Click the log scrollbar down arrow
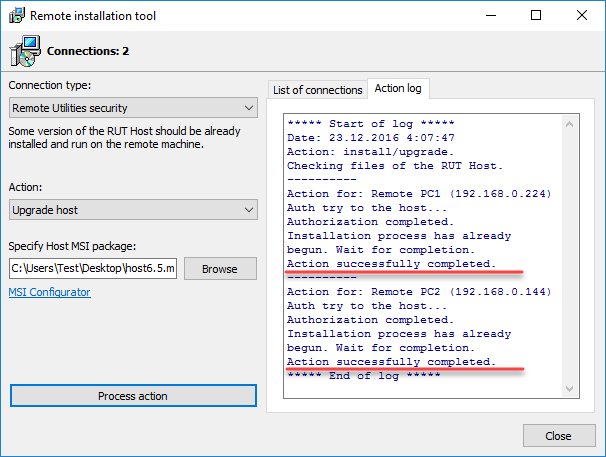This screenshot has width=606, height=457. pyautogui.click(x=569, y=390)
